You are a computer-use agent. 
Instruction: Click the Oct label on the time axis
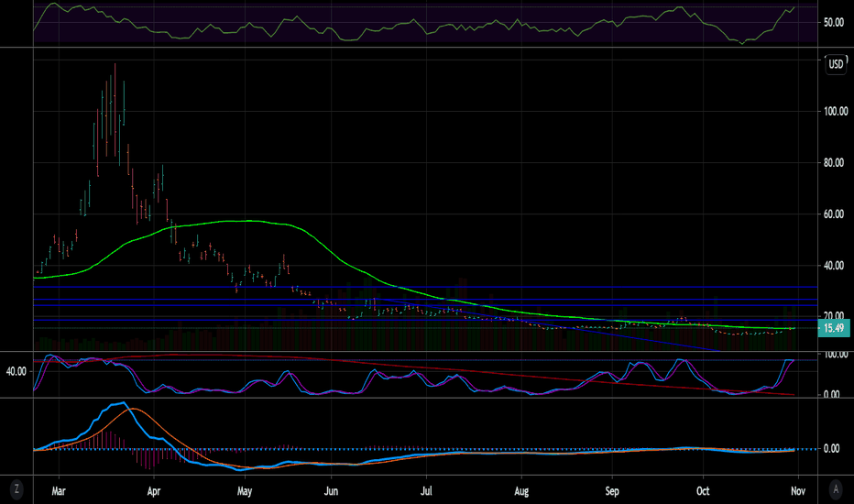point(703,491)
